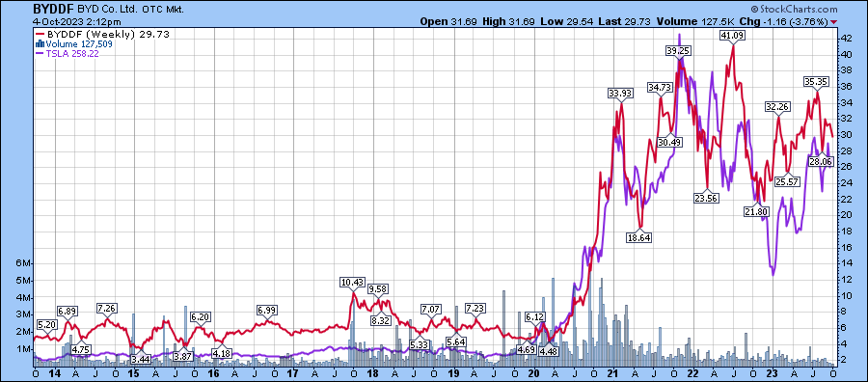
Task: Click the 32.26 price label
Action: click(777, 107)
